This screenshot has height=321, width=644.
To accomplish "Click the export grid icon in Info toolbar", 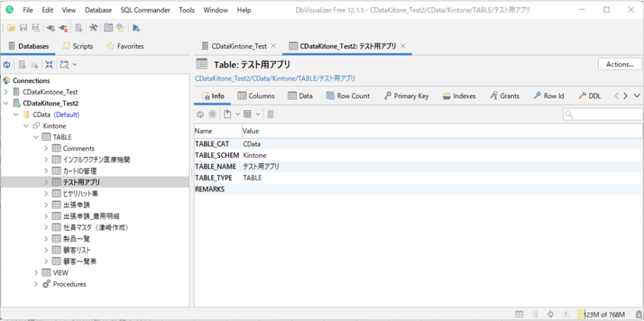I will (x=228, y=115).
